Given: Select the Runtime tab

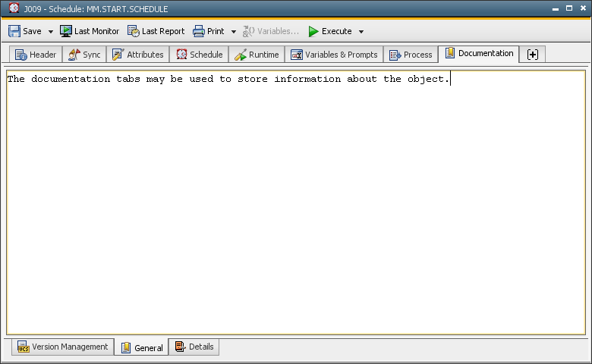Looking at the screenshot, I should tap(257, 55).
